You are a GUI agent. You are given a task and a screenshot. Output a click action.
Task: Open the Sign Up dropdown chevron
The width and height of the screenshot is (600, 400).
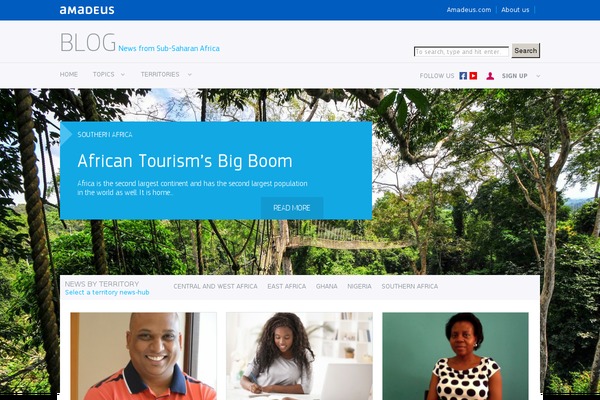click(538, 76)
